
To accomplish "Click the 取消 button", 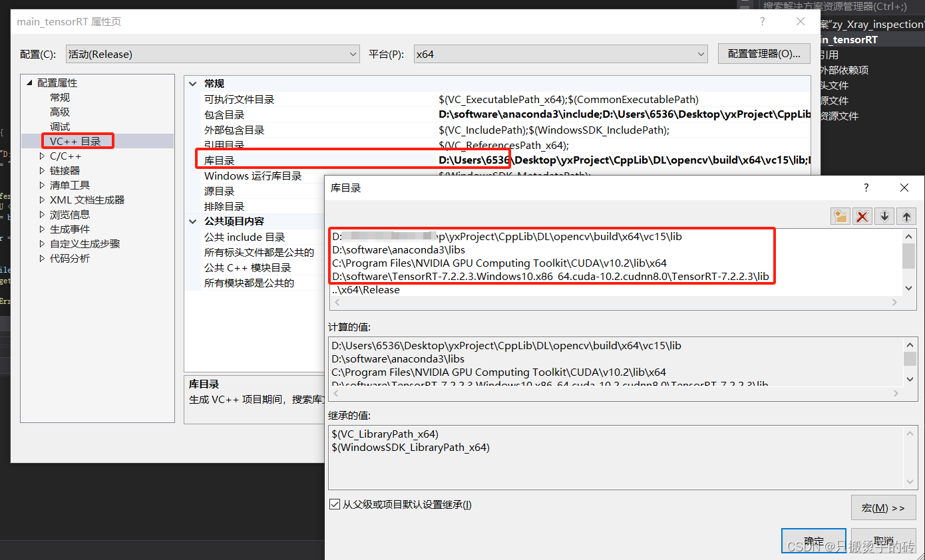I will pyautogui.click(x=883, y=540).
